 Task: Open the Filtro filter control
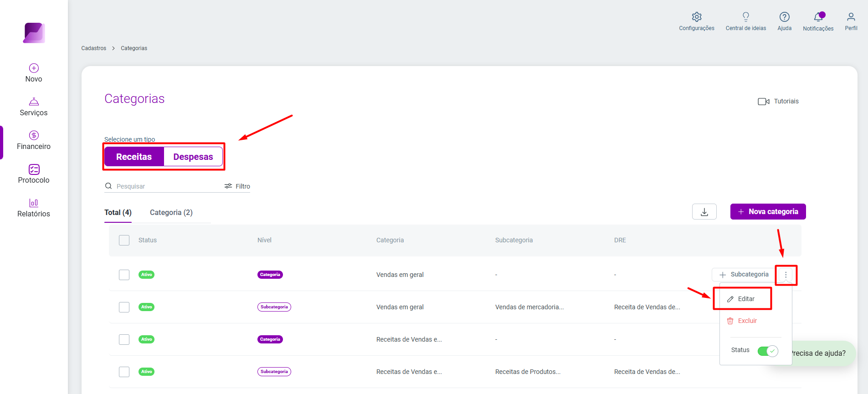click(x=237, y=186)
